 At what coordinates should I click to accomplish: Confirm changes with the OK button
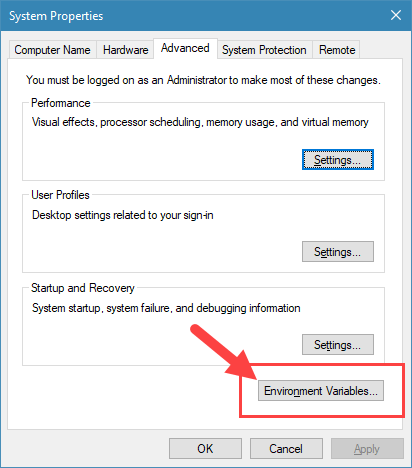[x=205, y=449]
